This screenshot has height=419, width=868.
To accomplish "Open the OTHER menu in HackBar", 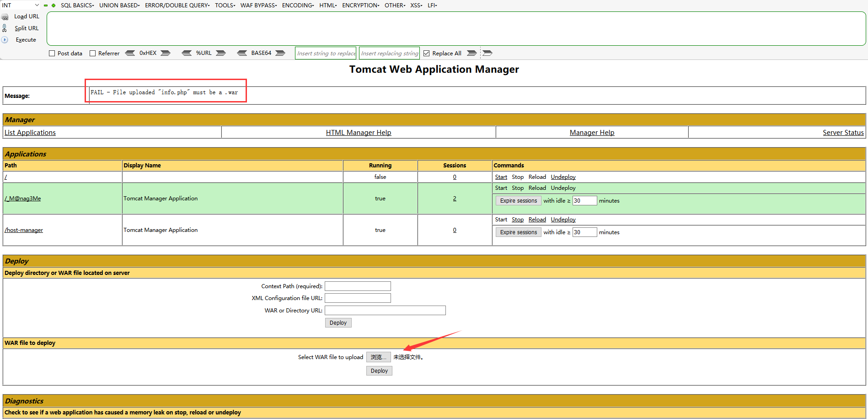I will [395, 5].
